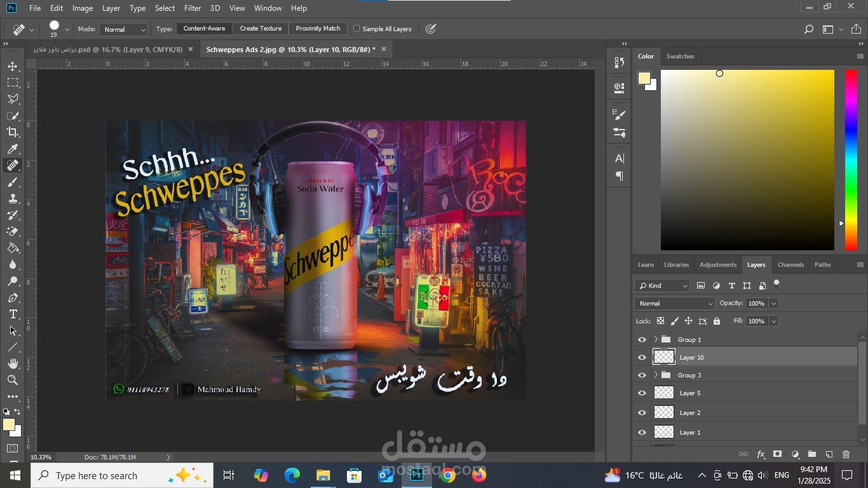Select the Hand tool
The image size is (868, 488).
click(x=13, y=363)
